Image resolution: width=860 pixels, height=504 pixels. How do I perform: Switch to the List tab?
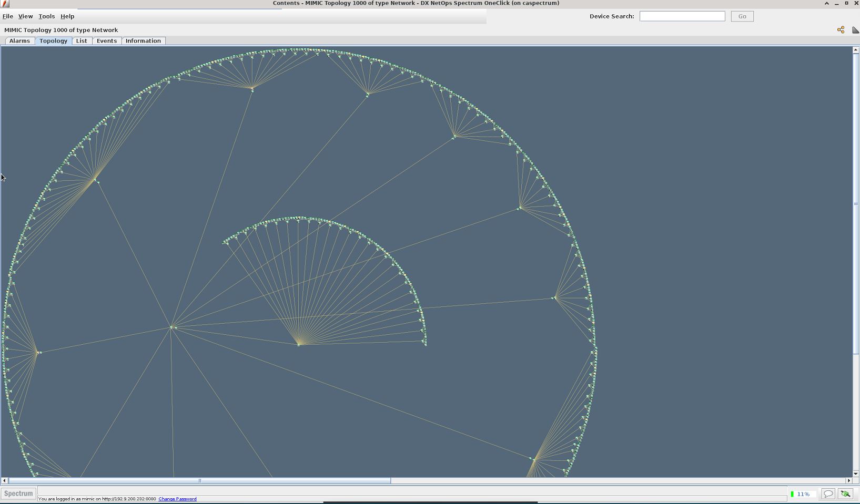(82, 40)
